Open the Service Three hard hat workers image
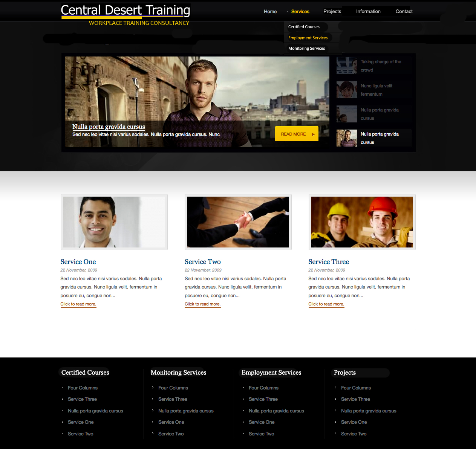476x449 pixels. coord(362,222)
